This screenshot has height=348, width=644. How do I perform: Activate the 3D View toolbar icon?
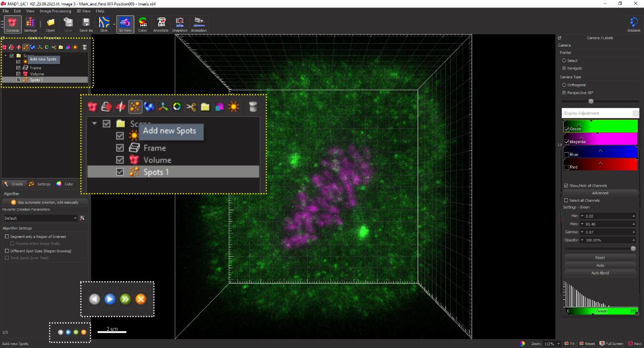tap(124, 24)
